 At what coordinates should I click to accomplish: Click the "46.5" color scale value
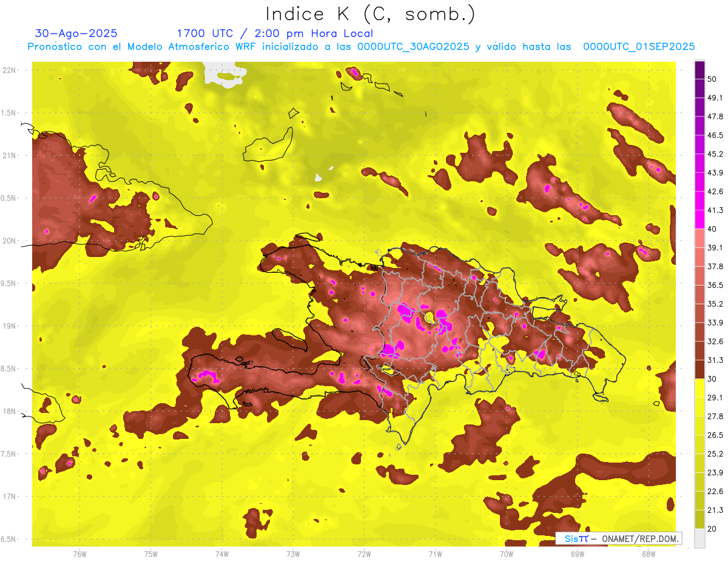click(x=715, y=135)
